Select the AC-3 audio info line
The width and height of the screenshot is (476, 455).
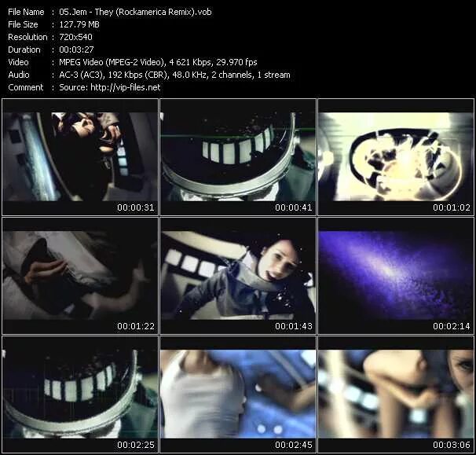click(174, 75)
